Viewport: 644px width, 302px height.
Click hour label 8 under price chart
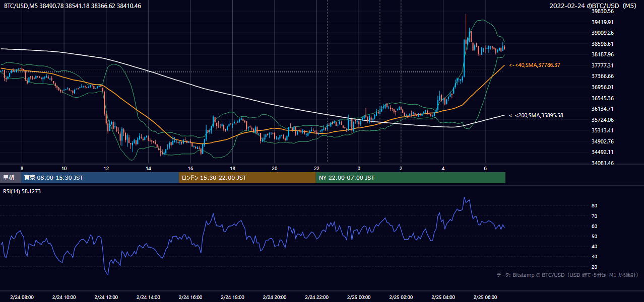point(22,168)
